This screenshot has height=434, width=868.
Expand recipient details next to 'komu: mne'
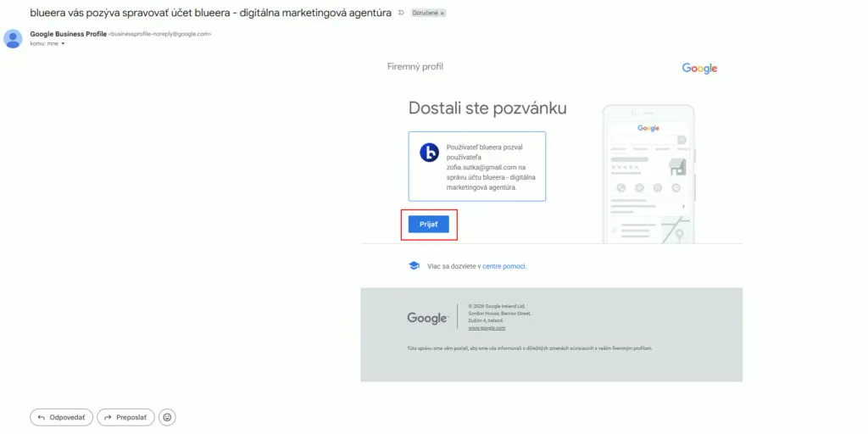pos(63,43)
